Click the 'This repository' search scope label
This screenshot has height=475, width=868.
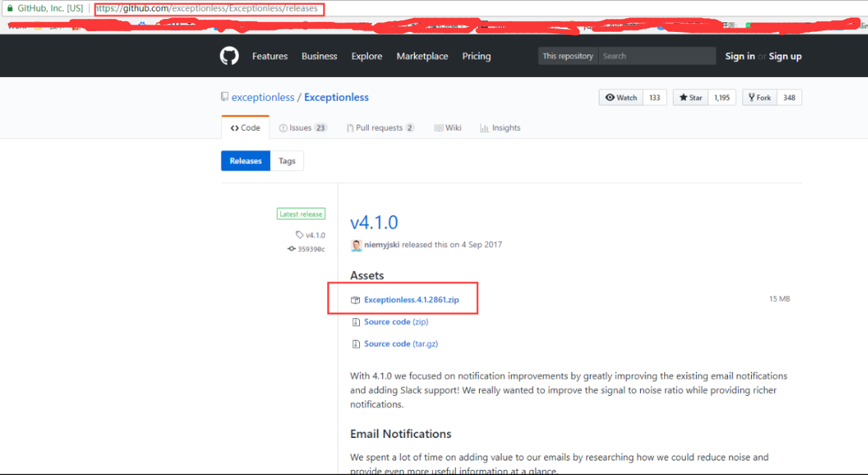pyautogui.click(x=568, y=56)
